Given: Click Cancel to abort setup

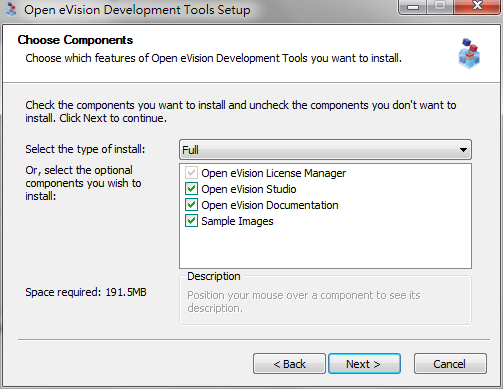Looking at the screenshot, I should [450, 364].
